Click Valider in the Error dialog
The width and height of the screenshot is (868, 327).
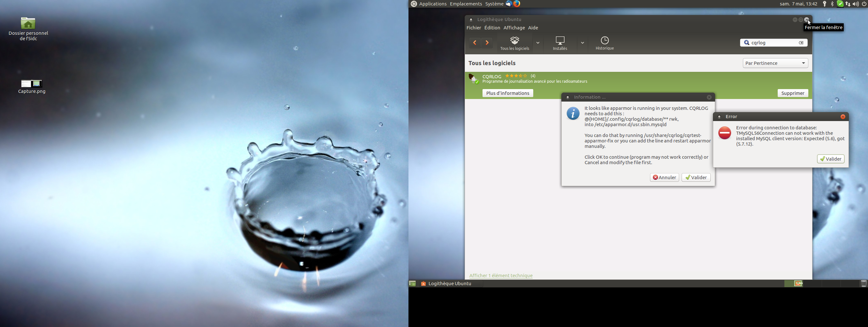pyautogui.click(x=831, y=159)
